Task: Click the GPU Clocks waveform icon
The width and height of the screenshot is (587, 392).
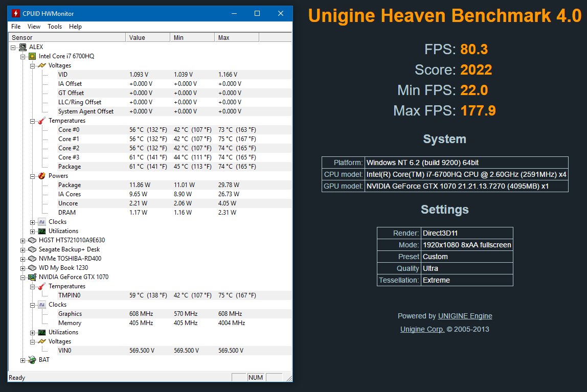Action: 42,305
